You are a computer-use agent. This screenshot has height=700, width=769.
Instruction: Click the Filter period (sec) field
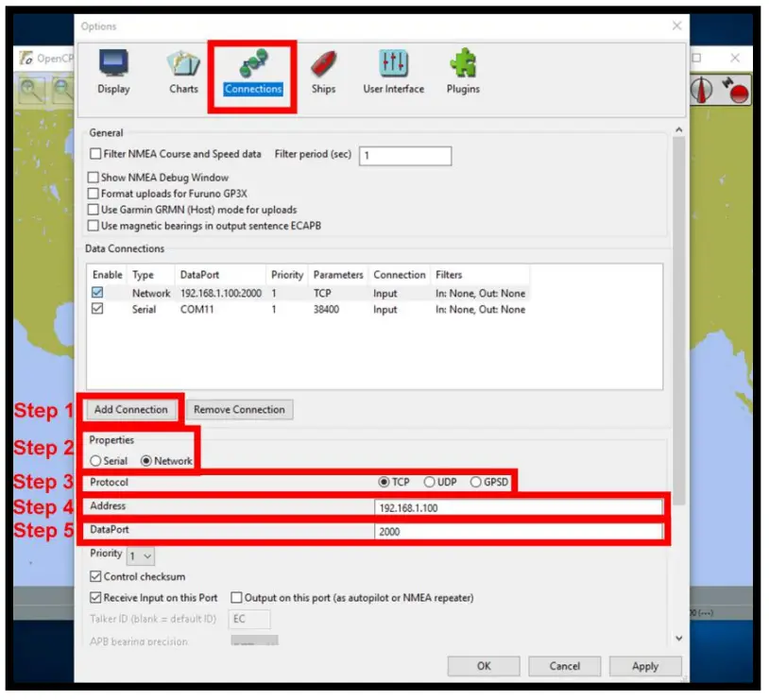pos(405,156)
